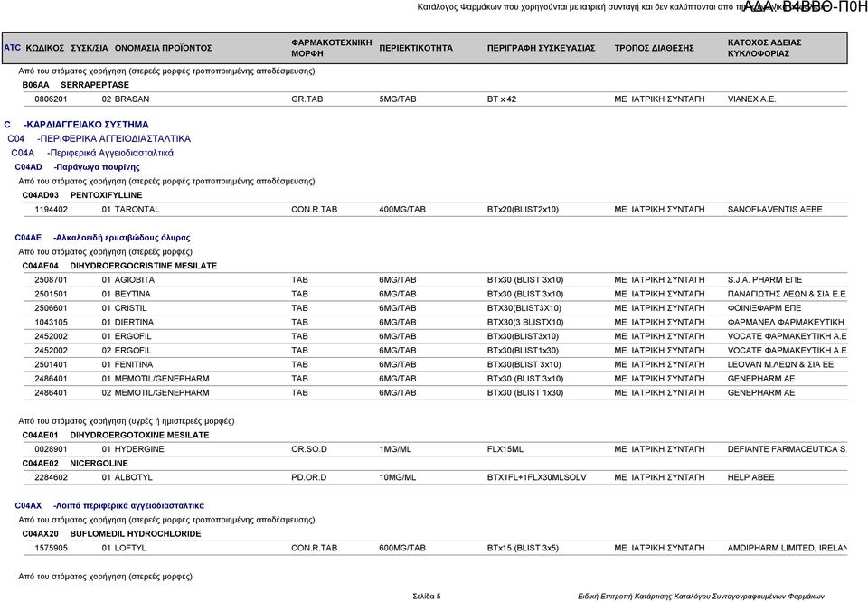The height and width of the screenshot is (602, 868).
Task: Click OR.SO.D form of HYDERGINE
Action: coord(309,449)
